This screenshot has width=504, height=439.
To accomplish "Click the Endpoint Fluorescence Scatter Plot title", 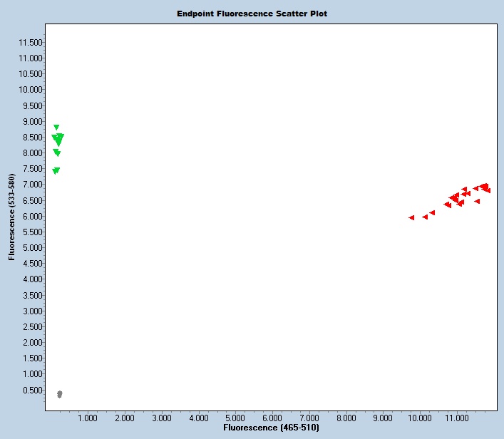I will point(252,14).
